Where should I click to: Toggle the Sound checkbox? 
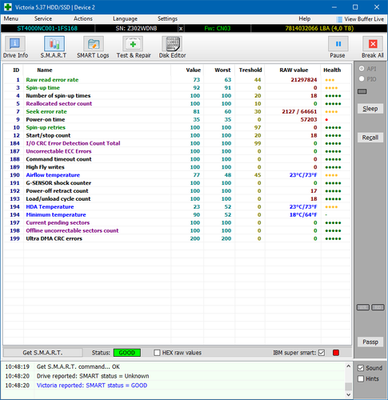tap(361, 368)
